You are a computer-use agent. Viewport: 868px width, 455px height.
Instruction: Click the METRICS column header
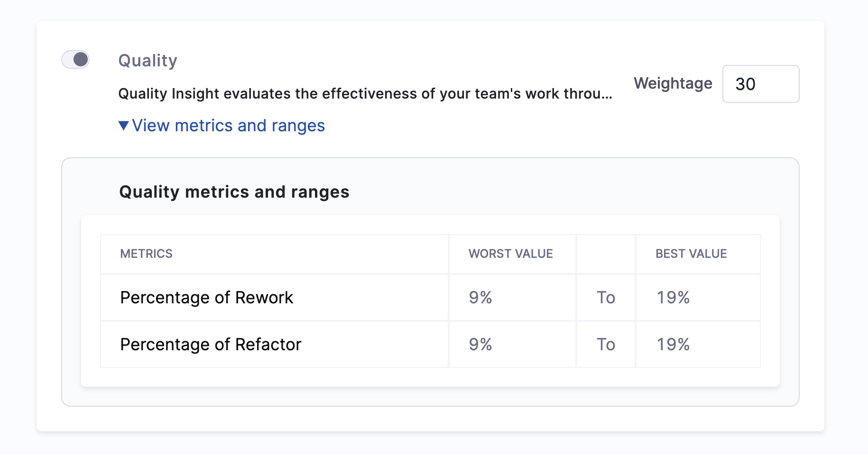pyautogui.click(x=146, y=254)
